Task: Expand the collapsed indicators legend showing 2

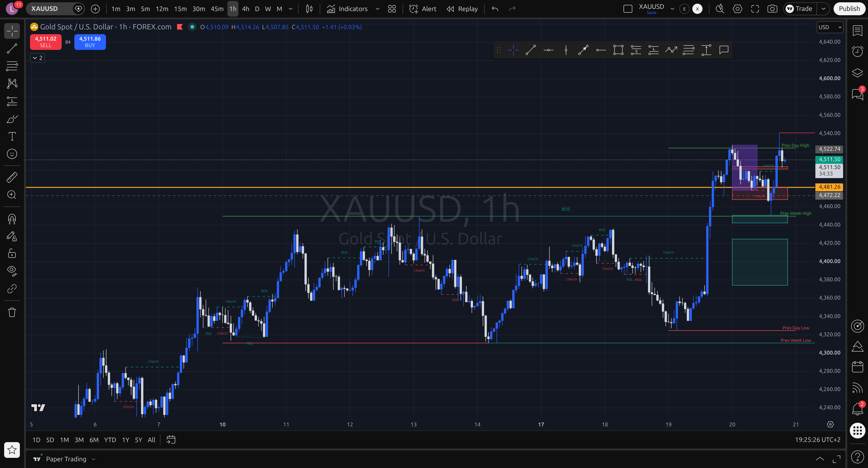Action: pos(37,58)
